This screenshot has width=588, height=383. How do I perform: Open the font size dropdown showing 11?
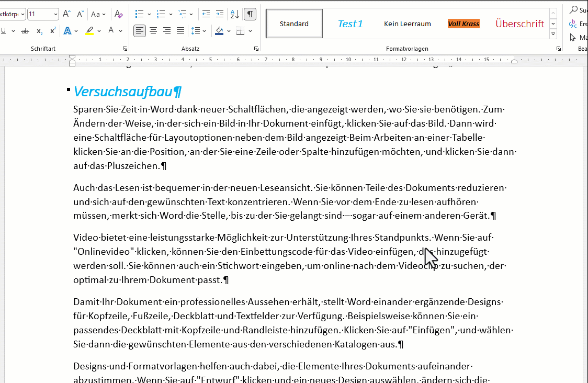coord(54,14)
